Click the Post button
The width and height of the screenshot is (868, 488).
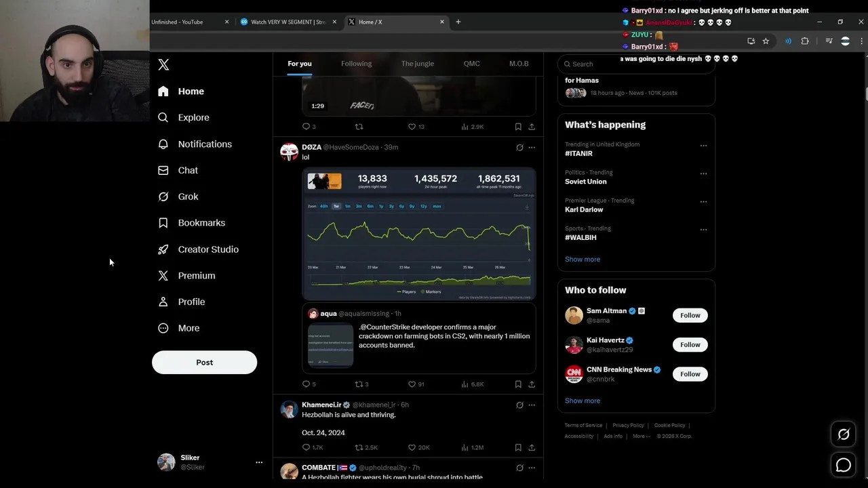(204, 363)
